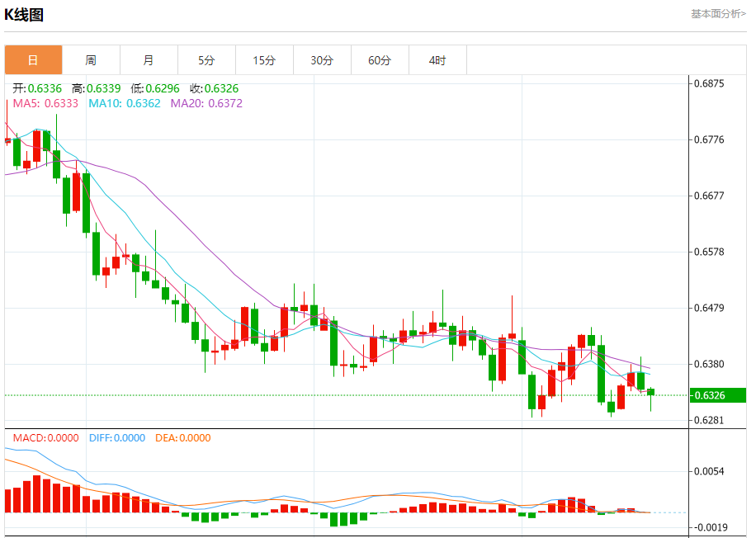Viewport: 756px width, 538px height.
Task: Click the 开:0.6336 open value
Action: point(37,88)
